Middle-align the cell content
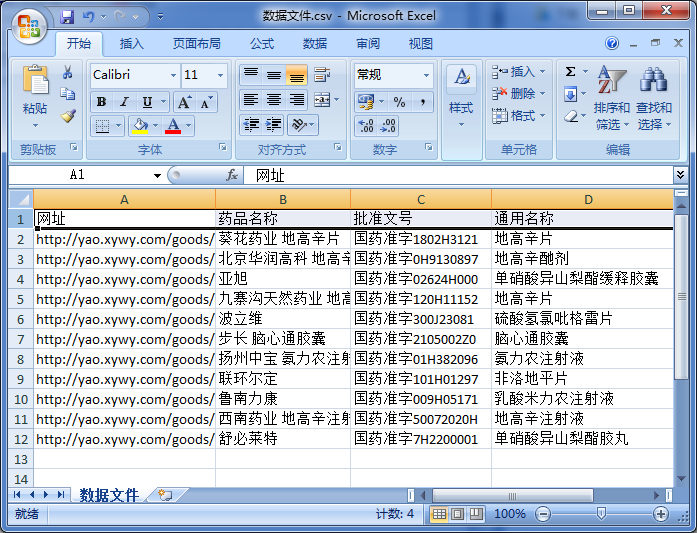Image resolution: width=697 pixels, height=533 pixels. (274, 75)
